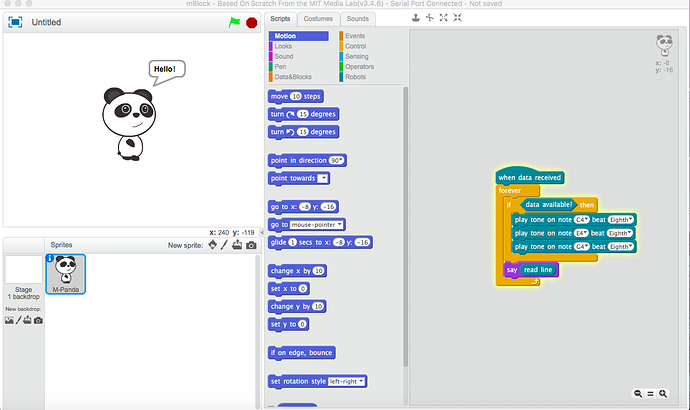The width and height of the screenshot is (690, 410).
Task: Paint a new backdrop
Action: pos(18,320)
